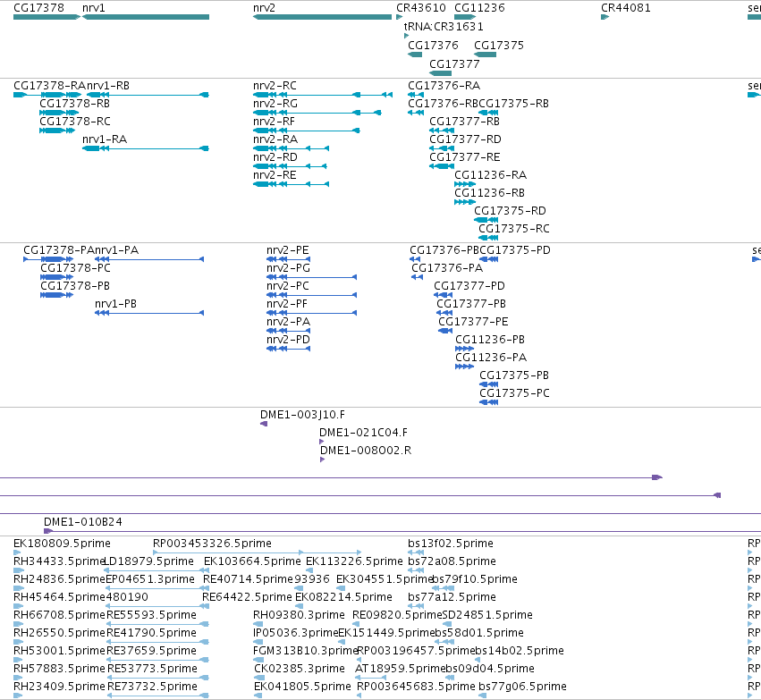
Task: Select the CG17376 gene label
Action: 433,45
